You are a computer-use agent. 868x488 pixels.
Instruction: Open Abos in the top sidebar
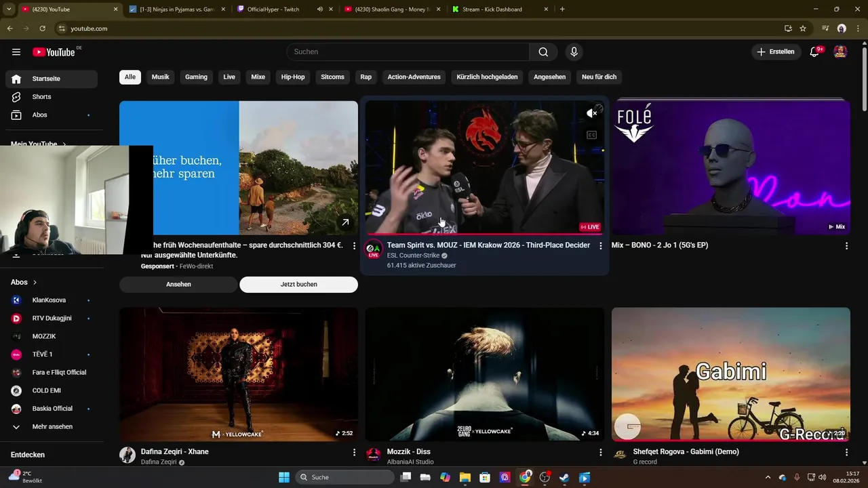tap(52, 115)
